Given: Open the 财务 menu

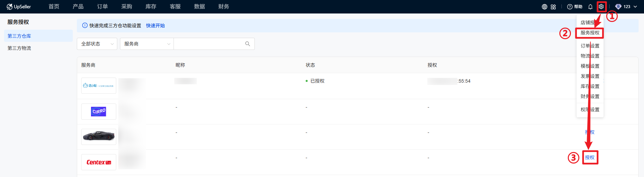Looking at the screenshot, I should click(x=224, y=7).
